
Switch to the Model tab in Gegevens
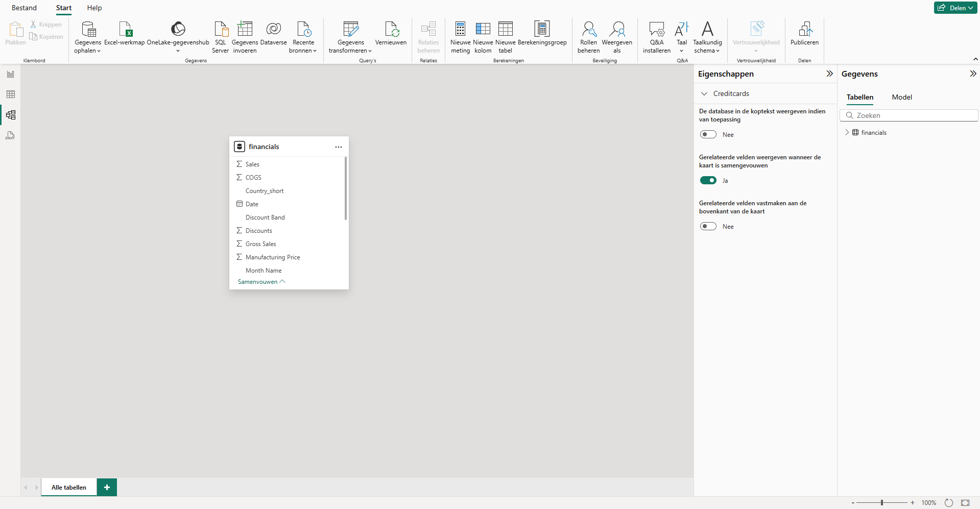tap(901, 97)
